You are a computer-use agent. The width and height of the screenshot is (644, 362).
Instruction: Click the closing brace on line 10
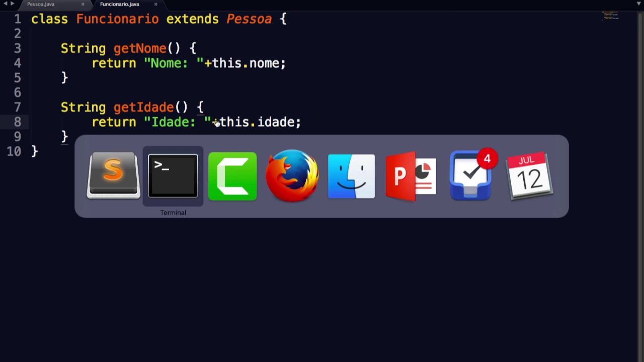pos(34,151)
